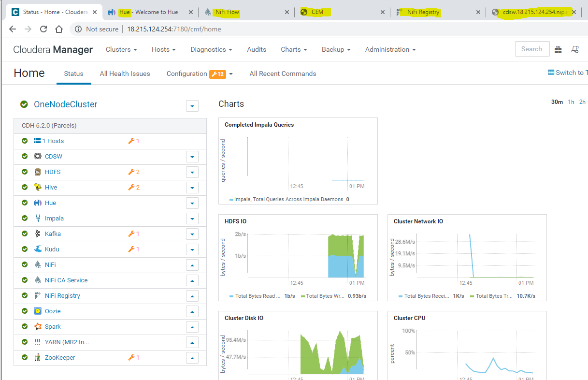Click the browser address bar URL
This screenshot has width=588, height=380.
(174, 29)
